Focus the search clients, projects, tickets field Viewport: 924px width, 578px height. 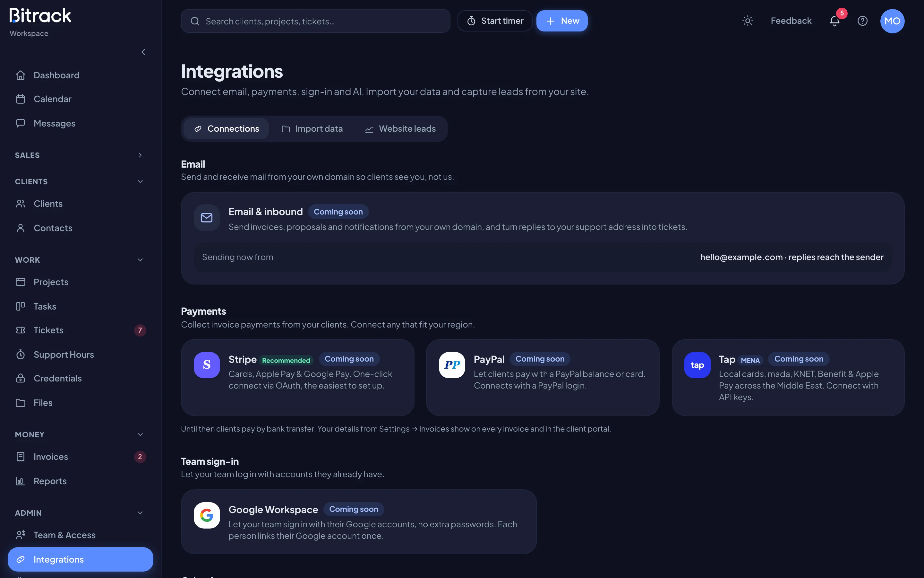click(315, 21)
